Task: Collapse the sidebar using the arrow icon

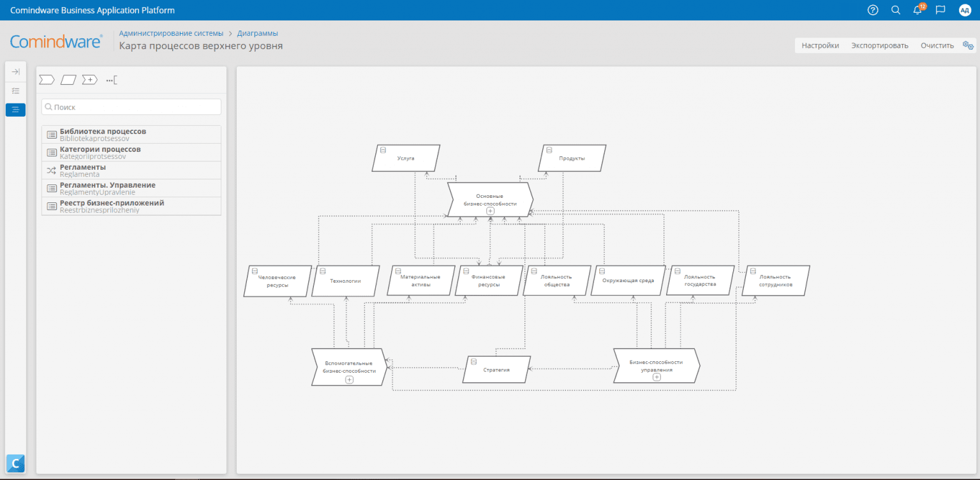Action: coord(15,71)
